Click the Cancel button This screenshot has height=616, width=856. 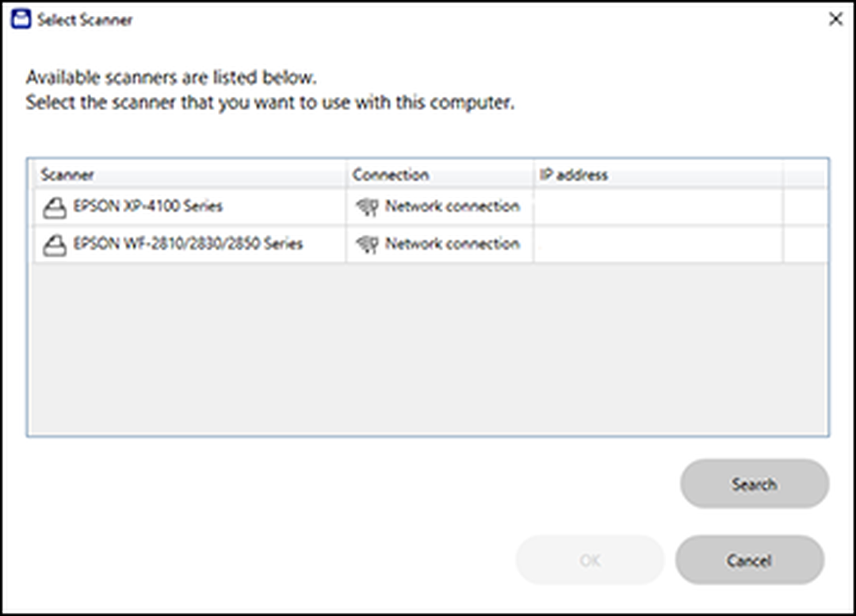pos(750,561)
